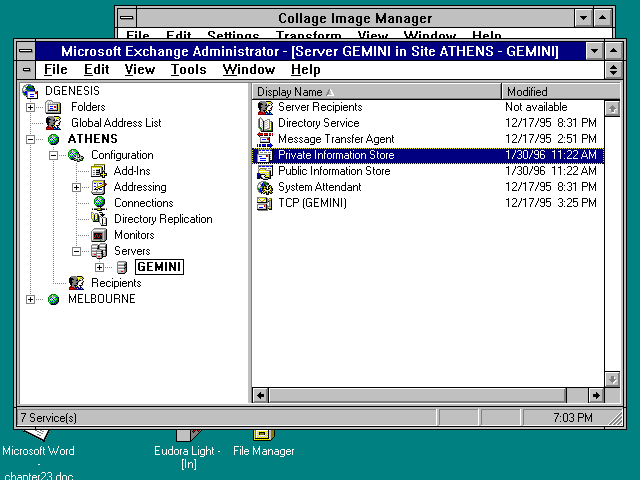This screenshot has width=640, height=480.
Task: Sort by Modified column header
Action: 561,92
